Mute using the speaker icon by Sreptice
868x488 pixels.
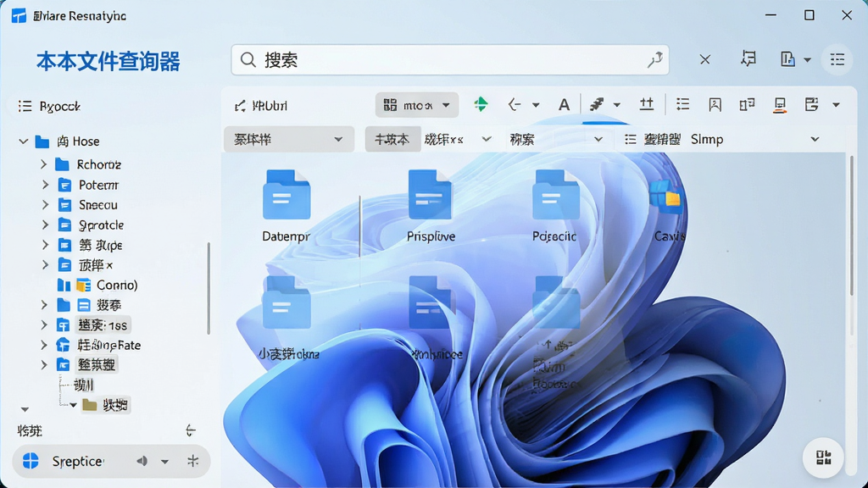coord(142,461)
